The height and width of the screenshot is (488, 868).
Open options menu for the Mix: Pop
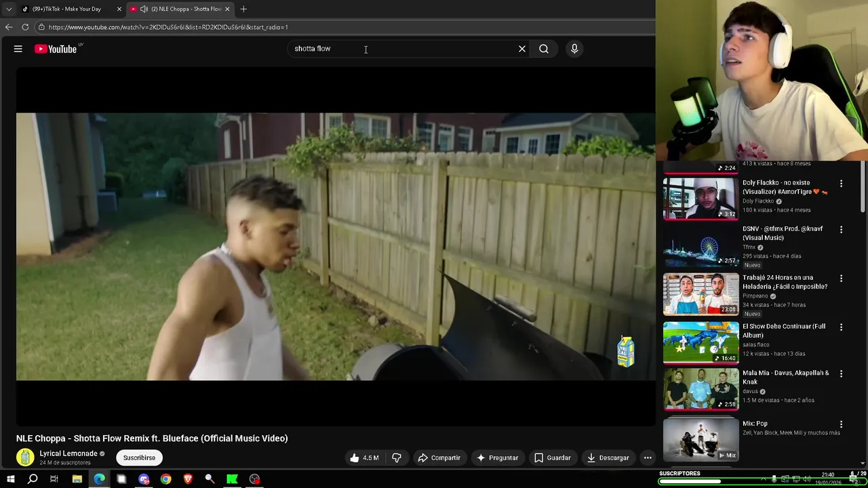(841, 424)
